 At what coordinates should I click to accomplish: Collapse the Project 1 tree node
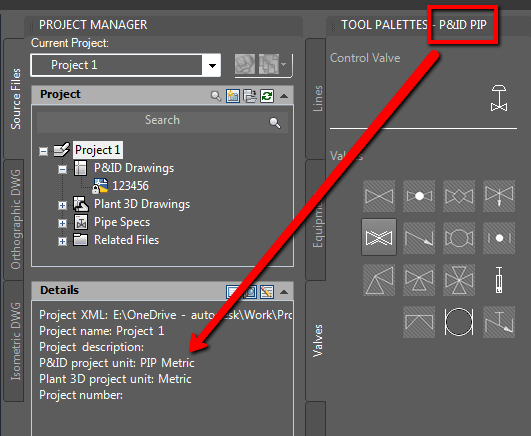pos(43,151)
